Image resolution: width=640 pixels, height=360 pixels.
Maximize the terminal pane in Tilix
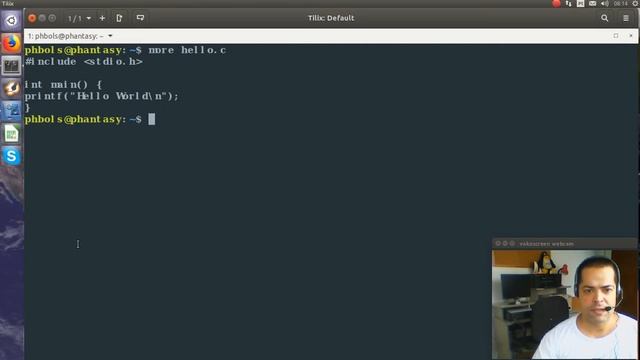(x=616, y=36)
